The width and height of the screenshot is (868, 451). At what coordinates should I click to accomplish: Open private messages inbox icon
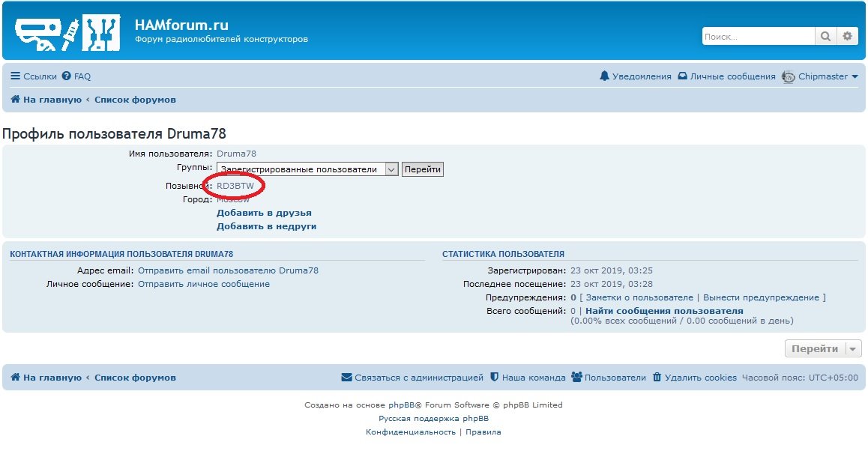tap(683, 76)
